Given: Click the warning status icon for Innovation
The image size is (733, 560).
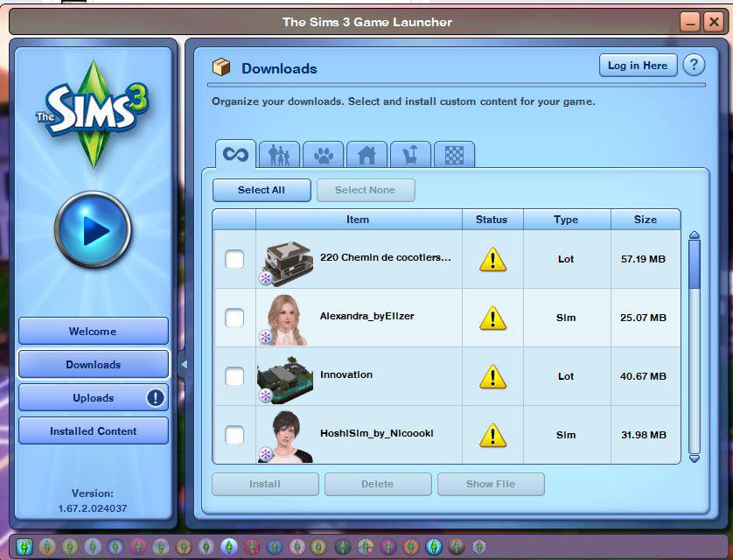Looking at the screenshot, I should tap(492, 377).
